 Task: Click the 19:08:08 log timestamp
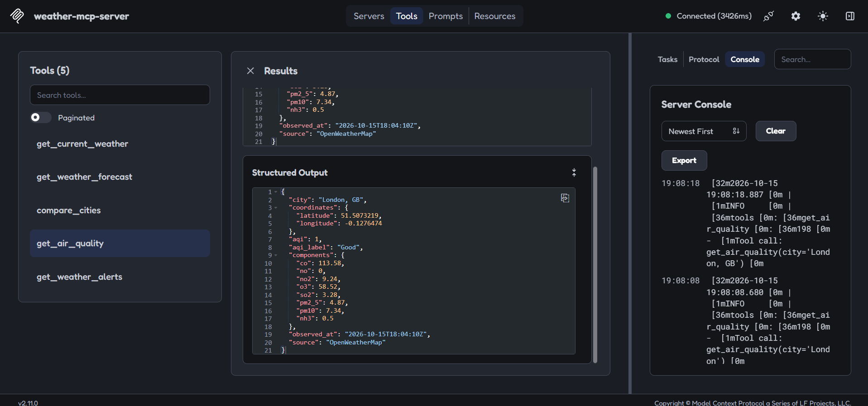681,281
